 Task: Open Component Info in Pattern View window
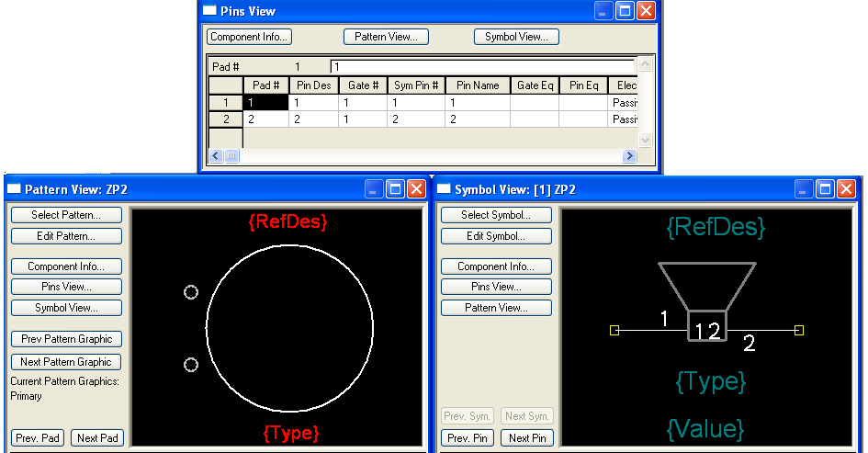click(66, 266)
